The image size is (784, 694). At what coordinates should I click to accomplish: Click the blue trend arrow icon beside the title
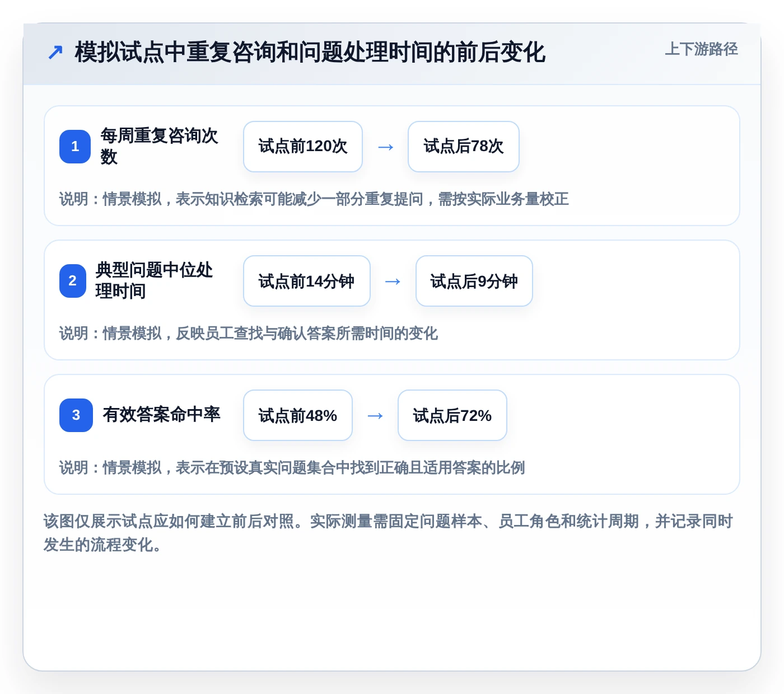55,53
